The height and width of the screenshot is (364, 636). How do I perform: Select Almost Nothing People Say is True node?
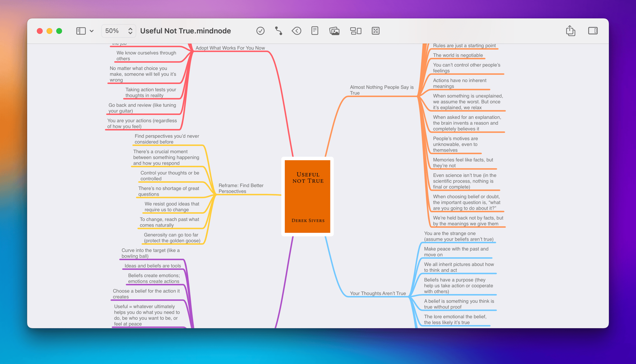[382, 90]
